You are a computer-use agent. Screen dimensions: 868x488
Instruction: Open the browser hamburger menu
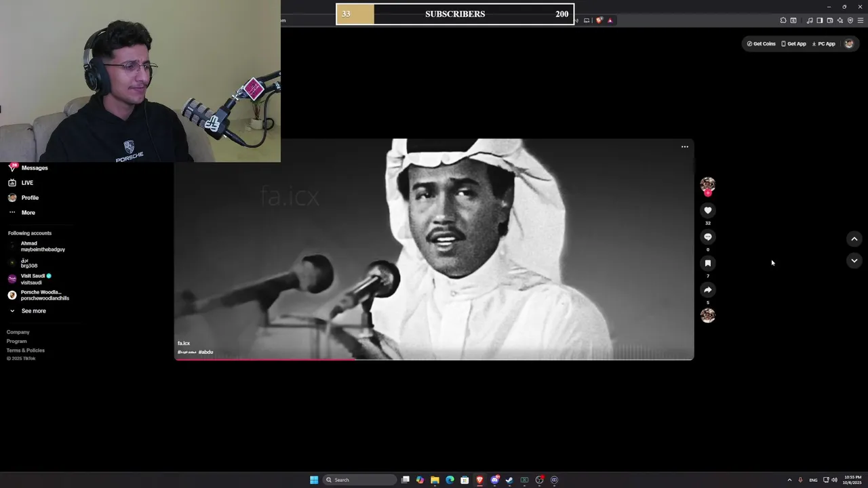pyautogui.click(x=860, y=20)
